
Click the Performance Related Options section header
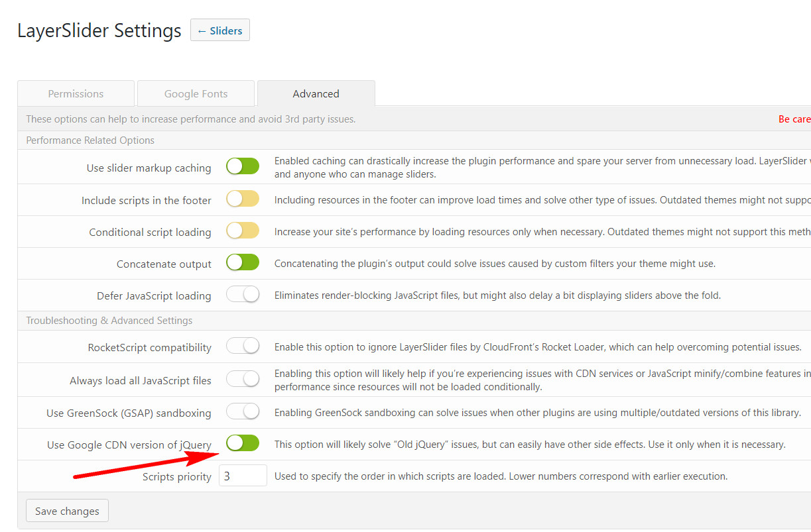[x=90, y=140]
